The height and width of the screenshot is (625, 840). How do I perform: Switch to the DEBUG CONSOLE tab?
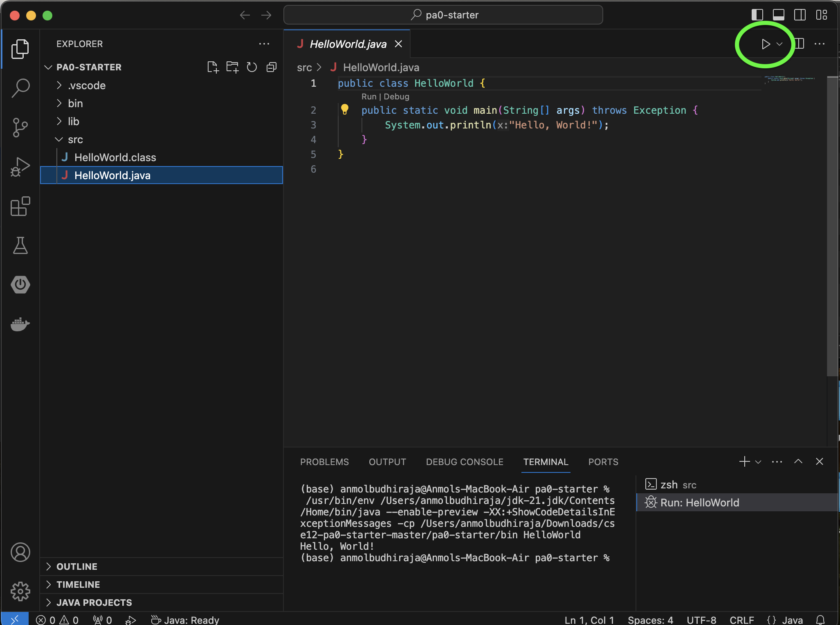click(x=465, y=462)
